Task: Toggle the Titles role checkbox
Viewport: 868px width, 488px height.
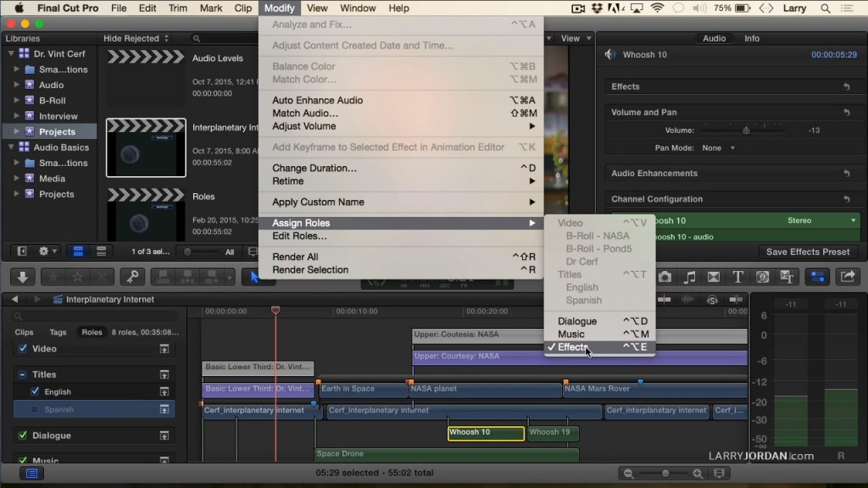Action: (23, 374)
